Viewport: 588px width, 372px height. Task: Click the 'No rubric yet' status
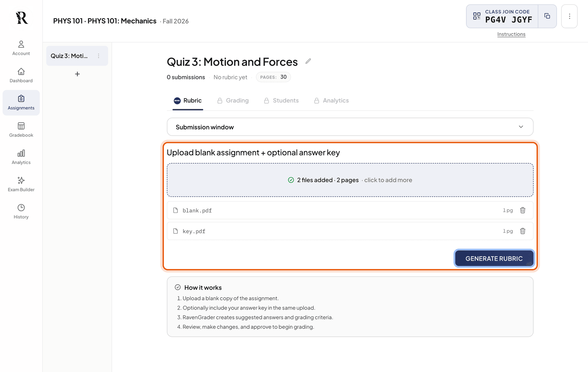[230, 77]
